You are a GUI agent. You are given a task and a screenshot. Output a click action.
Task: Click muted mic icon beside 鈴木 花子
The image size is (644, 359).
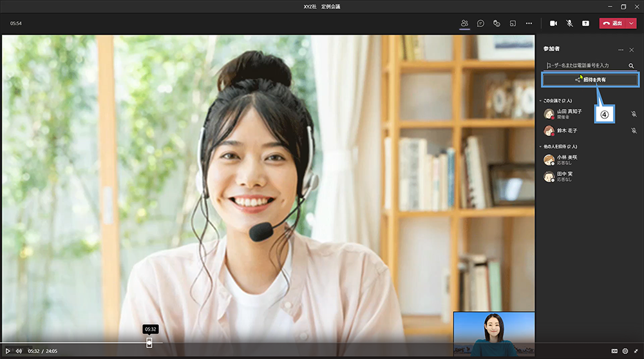pos(634,131)
